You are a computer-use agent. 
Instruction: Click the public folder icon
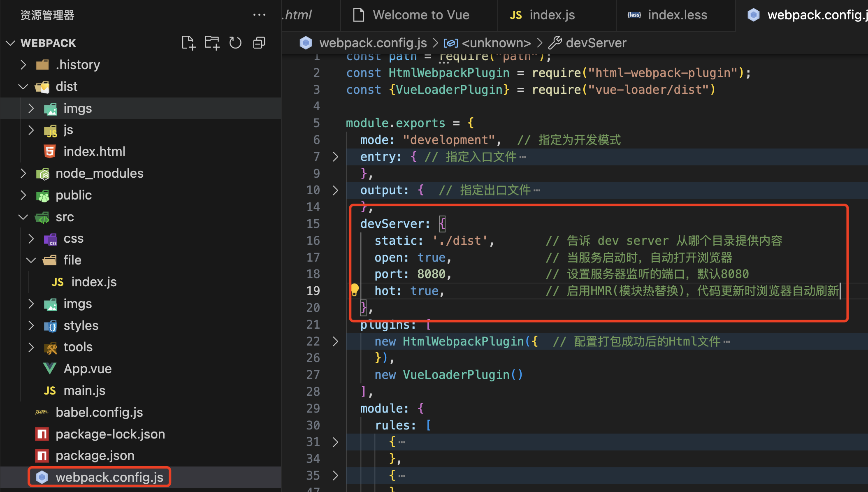43,195
